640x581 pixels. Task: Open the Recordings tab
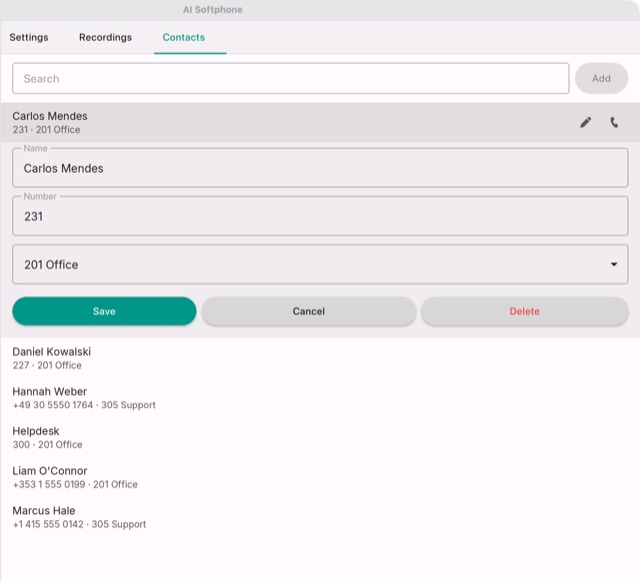point(105,37)
